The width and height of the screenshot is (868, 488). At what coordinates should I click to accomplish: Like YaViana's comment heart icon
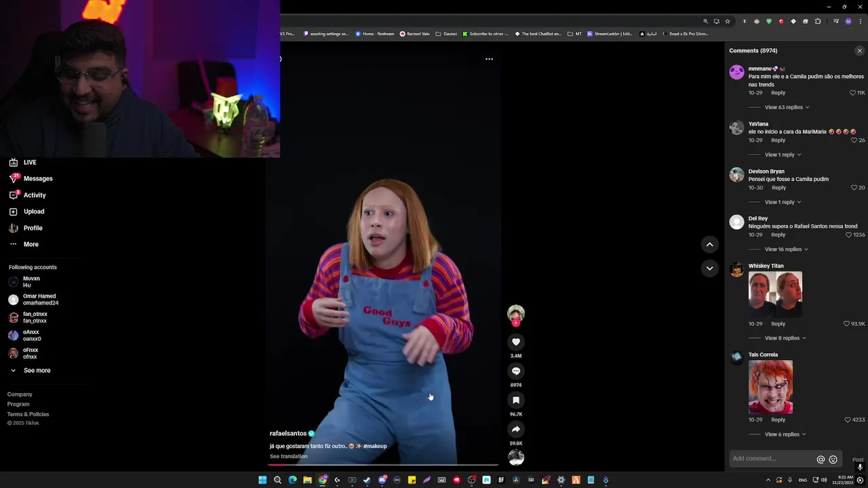pyautogui.click(x=854, y=140)
